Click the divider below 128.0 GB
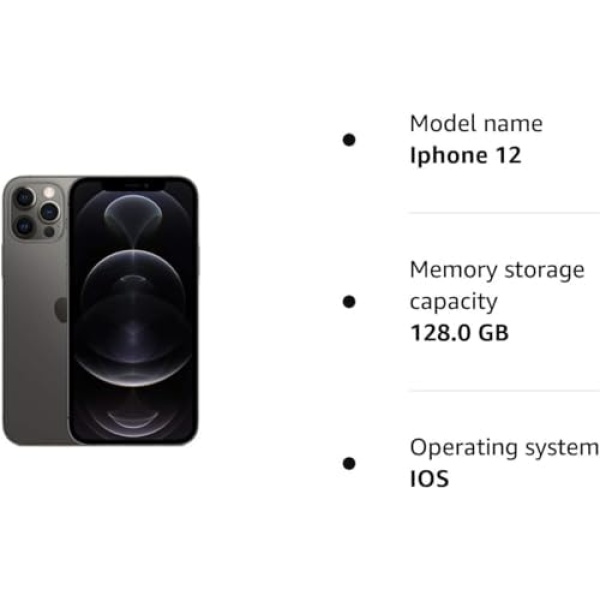 click(x=504, y=391)
